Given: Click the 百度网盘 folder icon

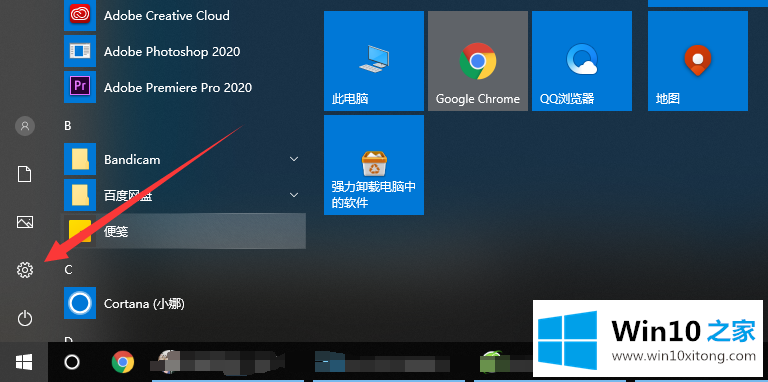Looking at the screenshot, I should click(x=80, y=195).
